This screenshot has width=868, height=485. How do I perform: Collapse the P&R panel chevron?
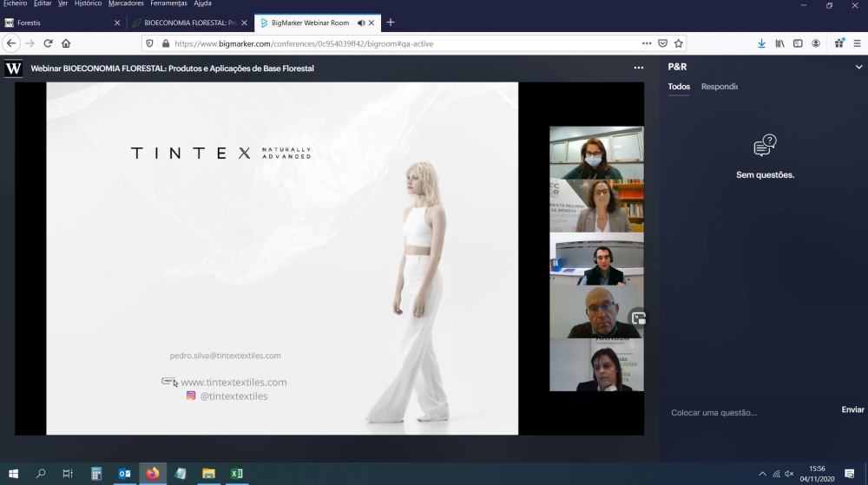[x=858, y=67]
